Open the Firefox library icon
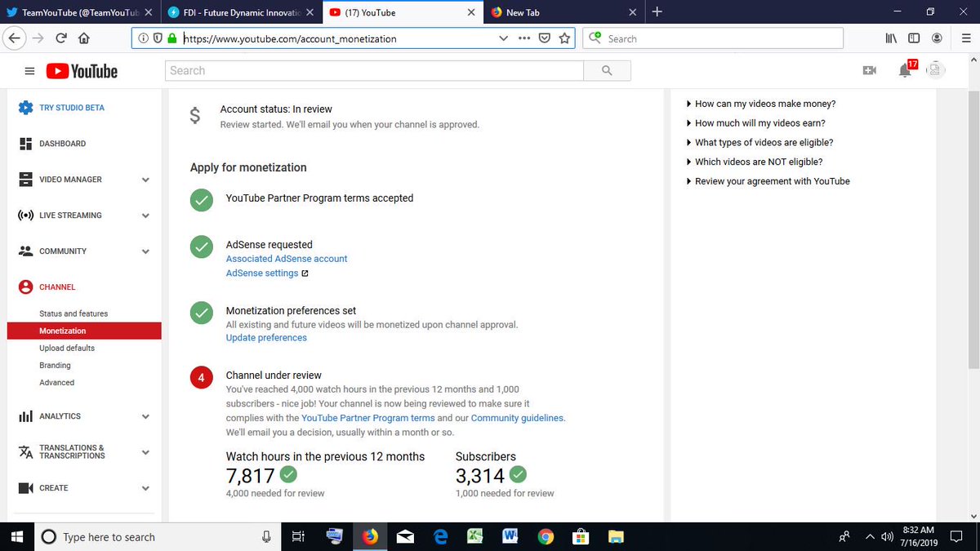This screenshot has height=551, width=980. 891,38
